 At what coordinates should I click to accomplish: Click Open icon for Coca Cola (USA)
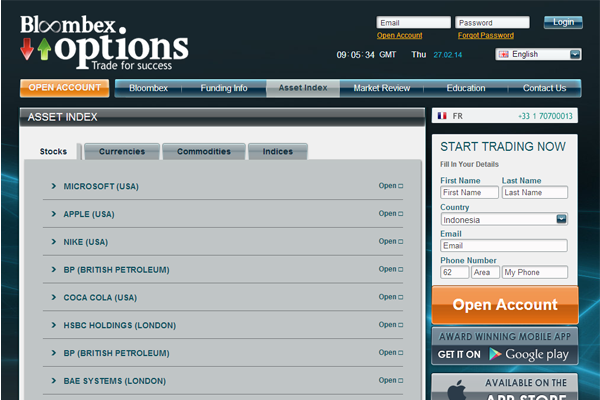click(401, 297)
